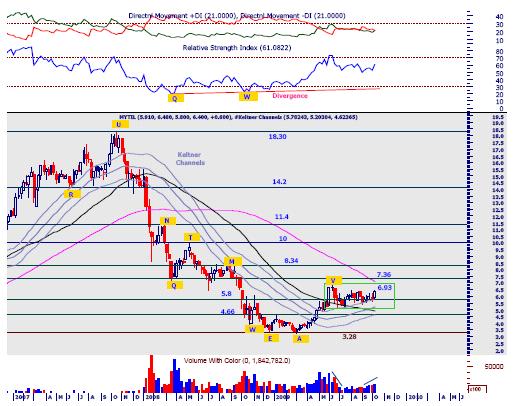The image size is (519, 406).
Task: Select the 6.93 label inside green box
Action: point(385,287)
